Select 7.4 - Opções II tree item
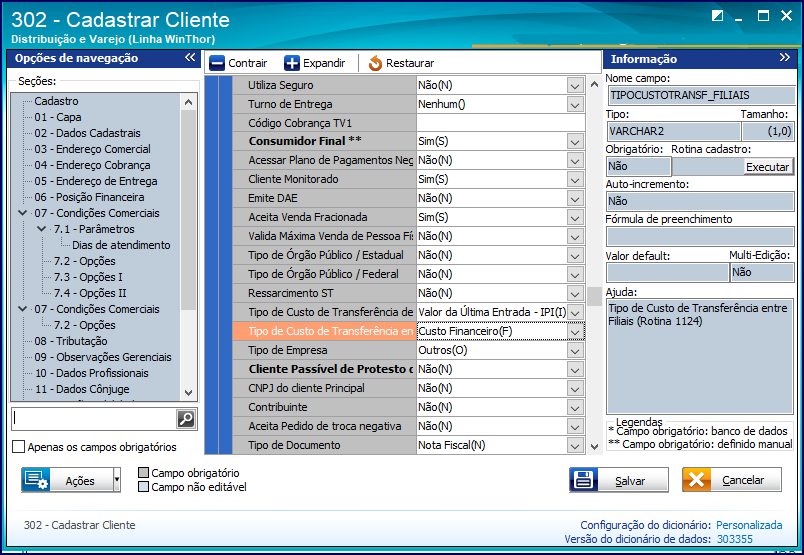 click(x=90, y=292)
